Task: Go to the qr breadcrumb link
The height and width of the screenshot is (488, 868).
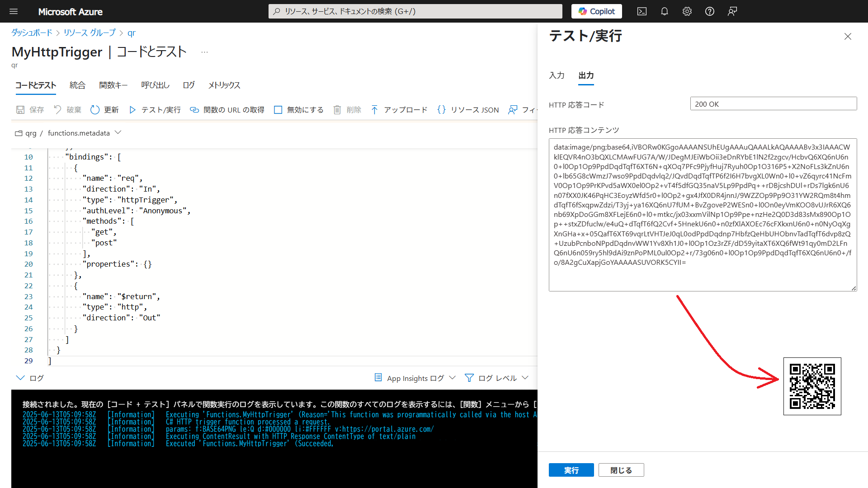Action: coord(131,33)
